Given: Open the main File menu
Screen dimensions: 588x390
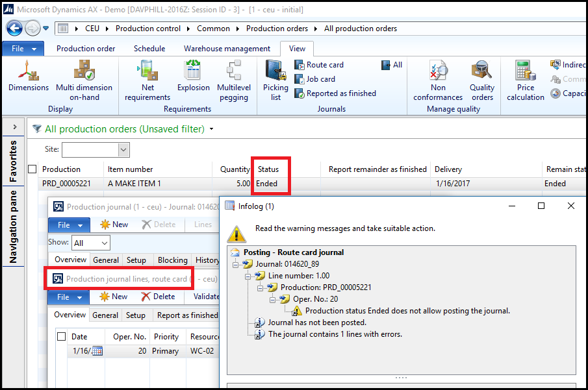Looking at the screenshot, I should 23,49.
